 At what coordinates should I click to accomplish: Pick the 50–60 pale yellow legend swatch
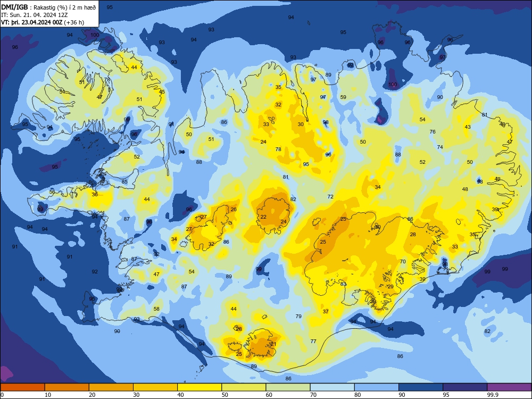pyautogui.click(x=244, y=387)
